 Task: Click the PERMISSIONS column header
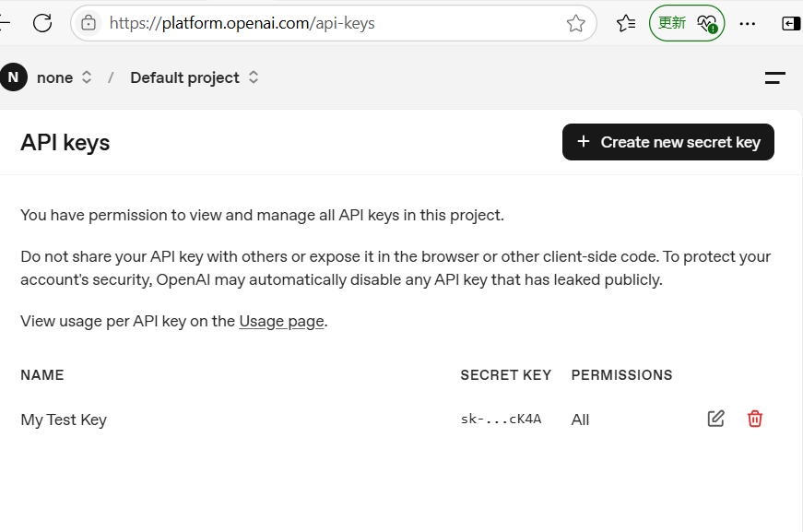(x=621, y=375)
